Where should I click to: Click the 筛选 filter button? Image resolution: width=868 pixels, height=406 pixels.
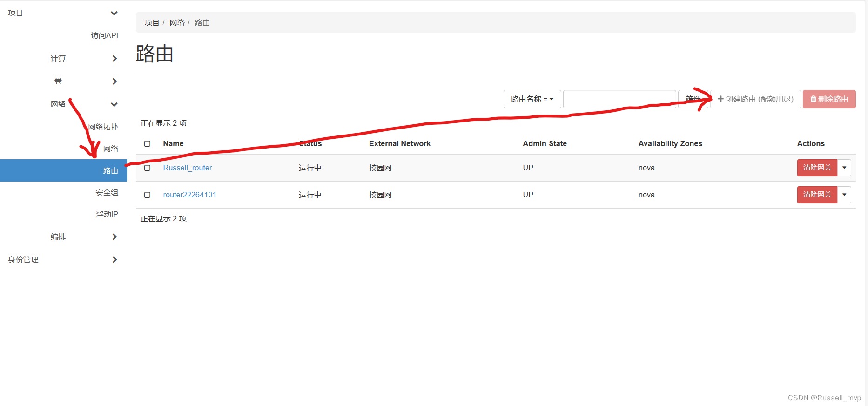tap(693, 99)
